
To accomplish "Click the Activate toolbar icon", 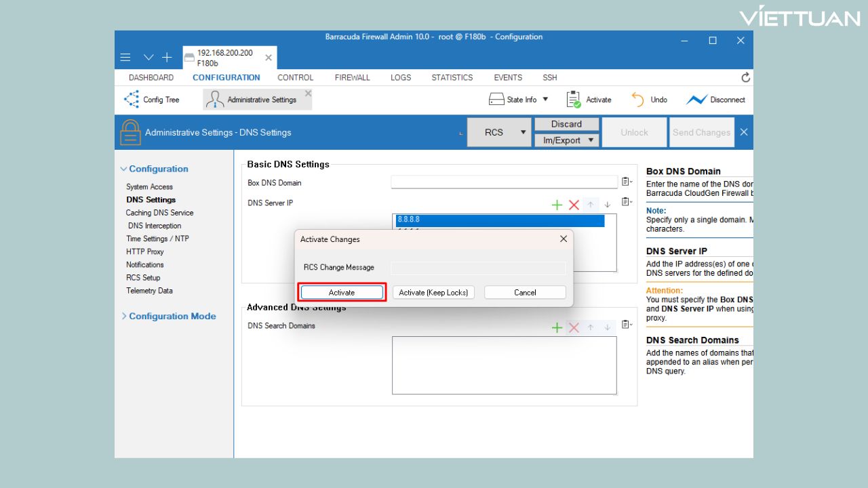I will 574,100.
